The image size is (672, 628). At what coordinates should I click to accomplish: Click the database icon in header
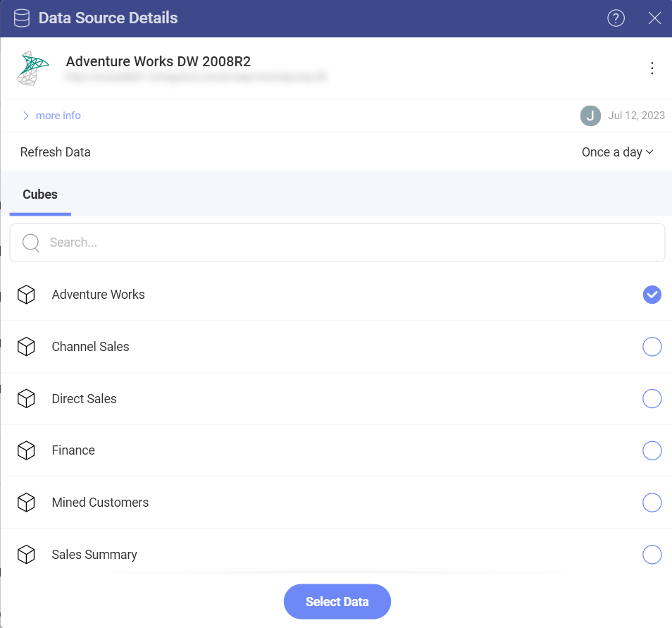(21, 18)
